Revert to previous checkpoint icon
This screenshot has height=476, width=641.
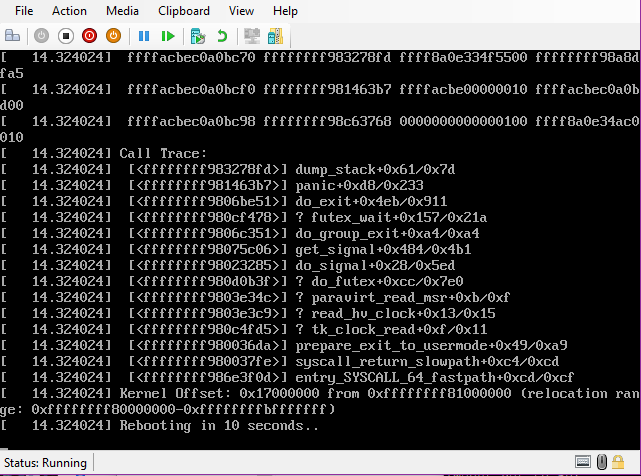(x=222, y=36)
